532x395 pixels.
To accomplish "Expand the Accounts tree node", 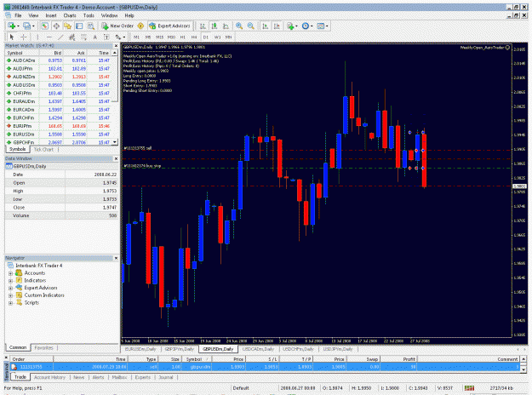I will [10, 273].
